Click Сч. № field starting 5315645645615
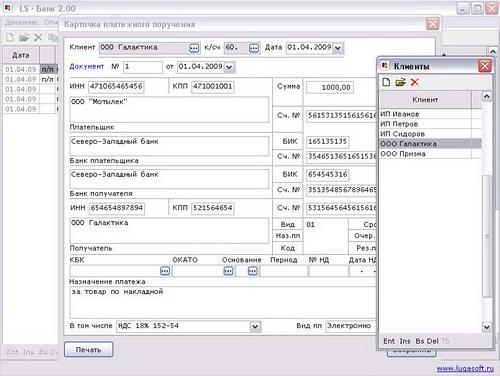500x376 pixels. [342, 208]
